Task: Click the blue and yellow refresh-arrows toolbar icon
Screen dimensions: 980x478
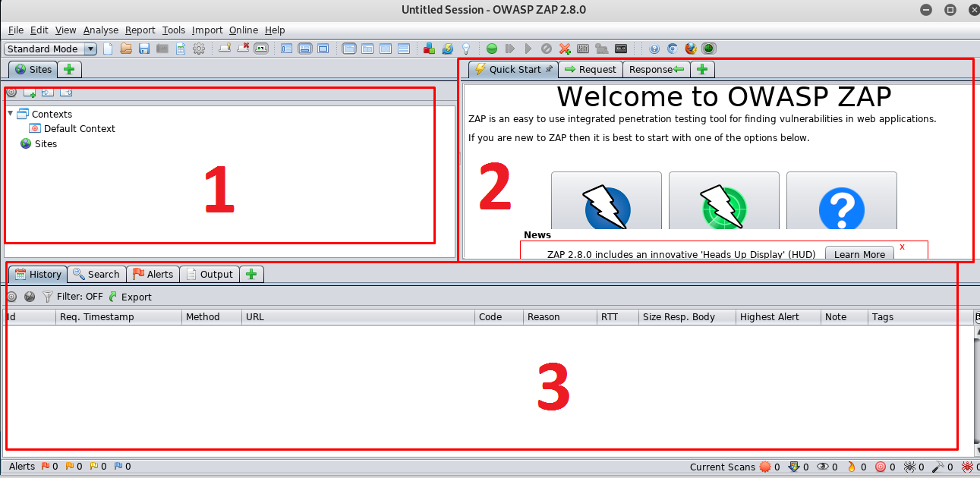Action: tap(448, 49)
